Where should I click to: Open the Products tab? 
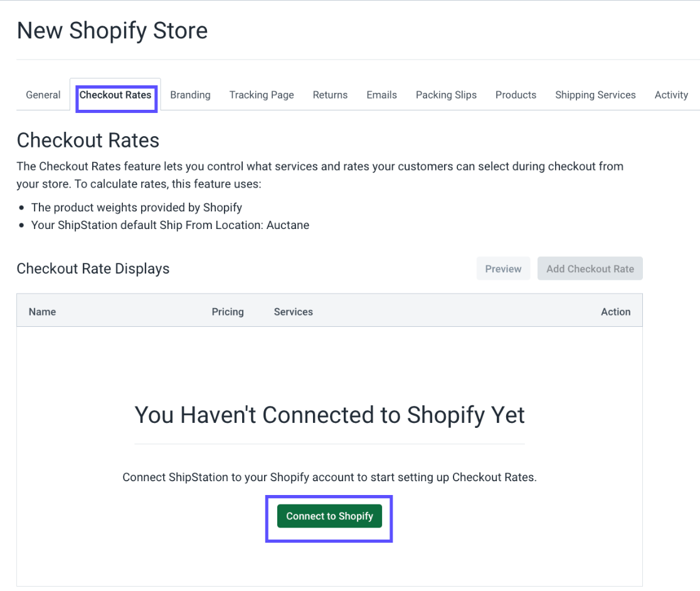click(516, 95)
